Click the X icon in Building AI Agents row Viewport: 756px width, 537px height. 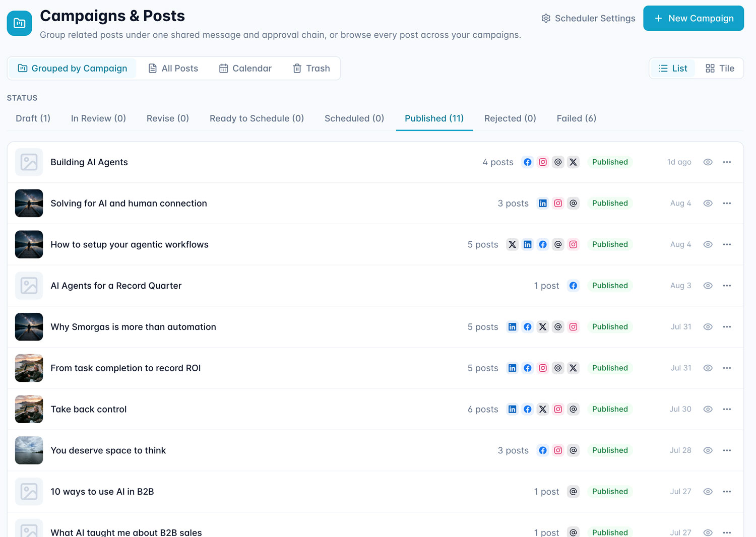(573, 162)
